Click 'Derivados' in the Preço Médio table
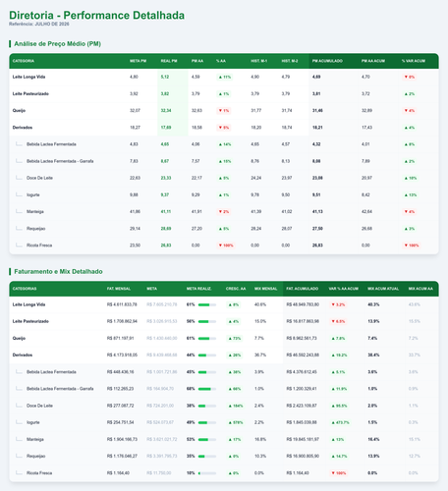Screen dimensions: 448x491 click(23, 128)
